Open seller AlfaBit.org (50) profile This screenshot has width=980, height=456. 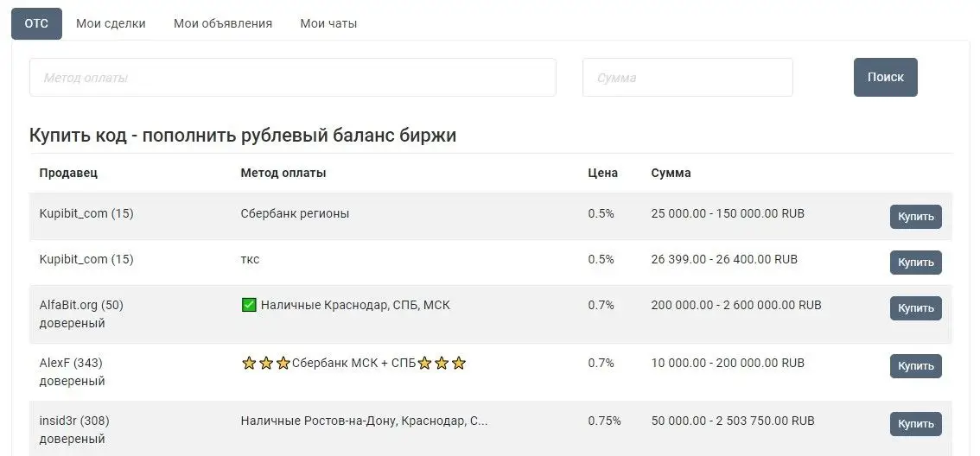click(x=81, y=305)
